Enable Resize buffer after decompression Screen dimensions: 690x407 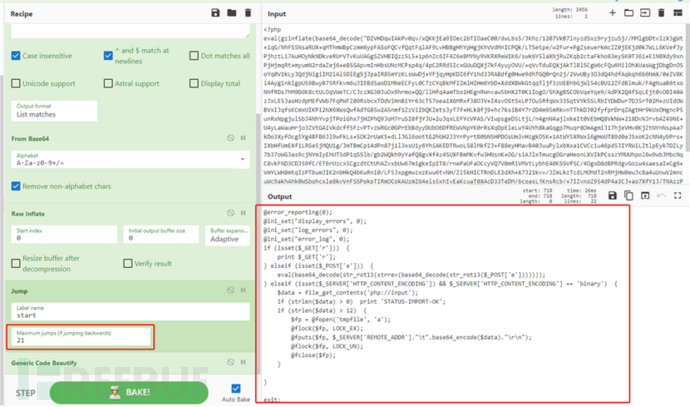tap(16, 263)
